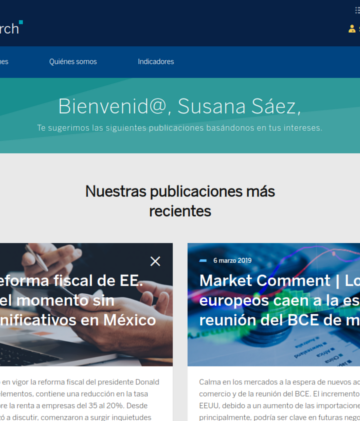Click the small blue dash beside the date
Screen dimensions: 360x421
pos(203,261)
